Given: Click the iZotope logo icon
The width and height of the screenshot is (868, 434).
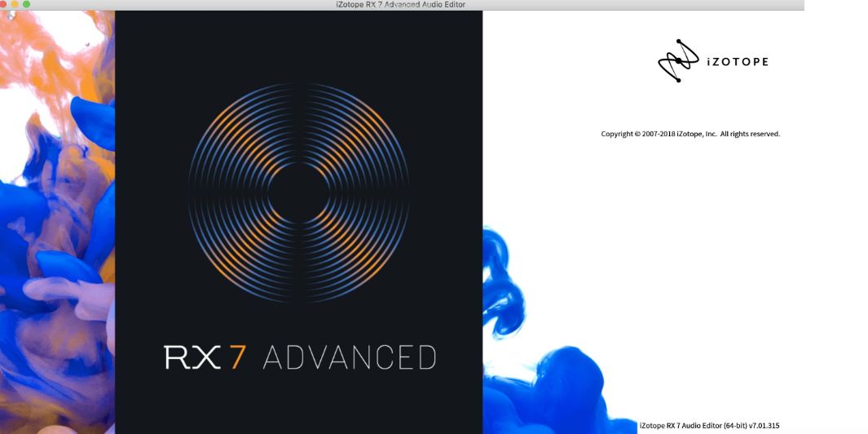Looking at the screenshot, I should pos(679,60).
